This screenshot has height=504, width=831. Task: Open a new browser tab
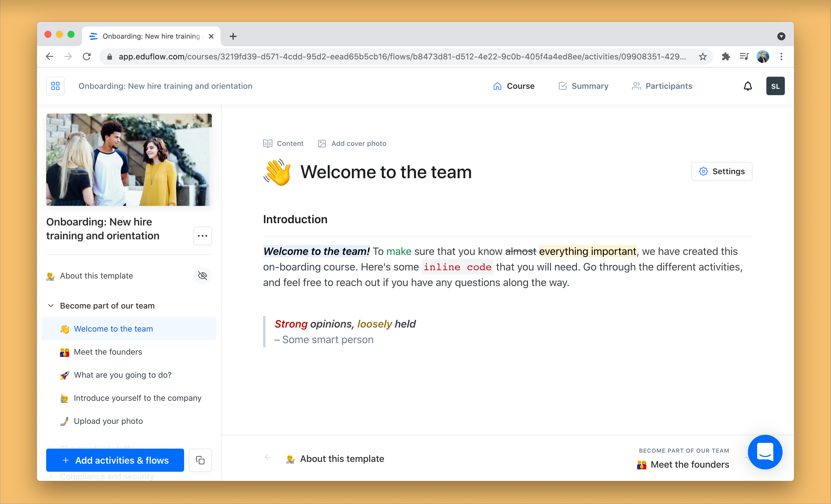[x=233, y=36]
